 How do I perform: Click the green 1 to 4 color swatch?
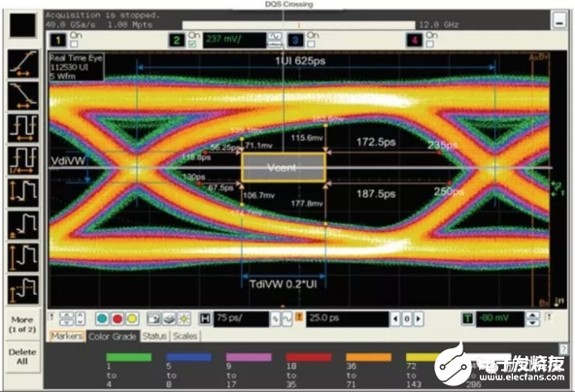coord(129,357)
